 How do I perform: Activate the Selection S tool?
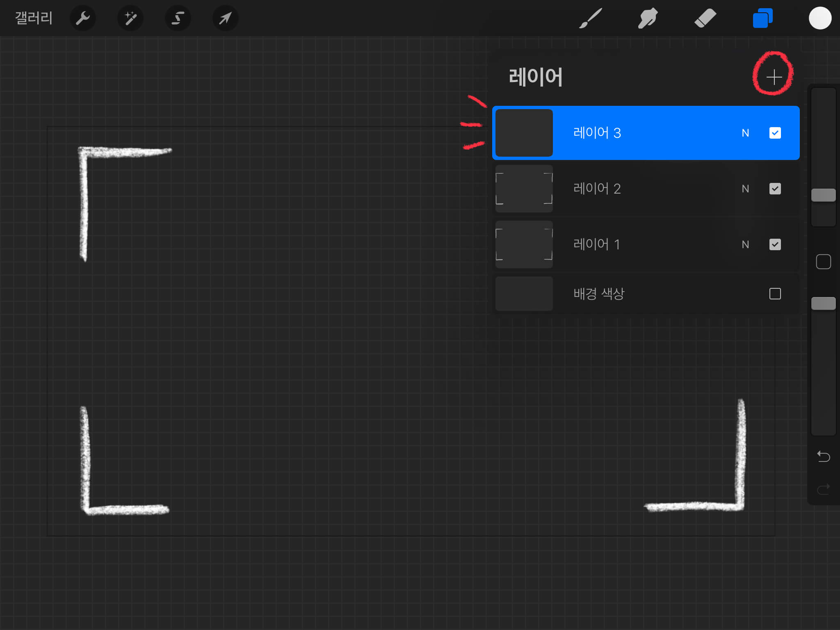pos(178,18)
